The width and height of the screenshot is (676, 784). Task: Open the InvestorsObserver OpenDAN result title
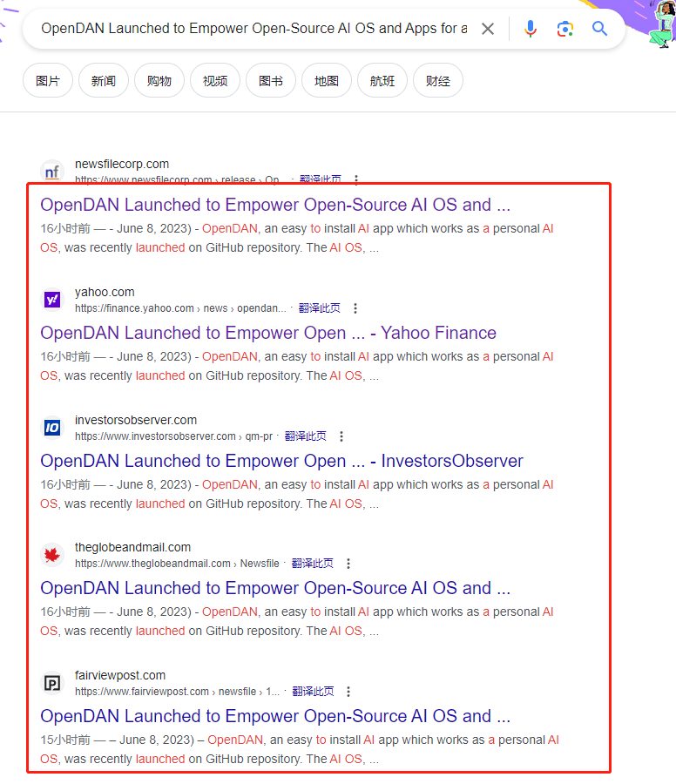(281, 461)
